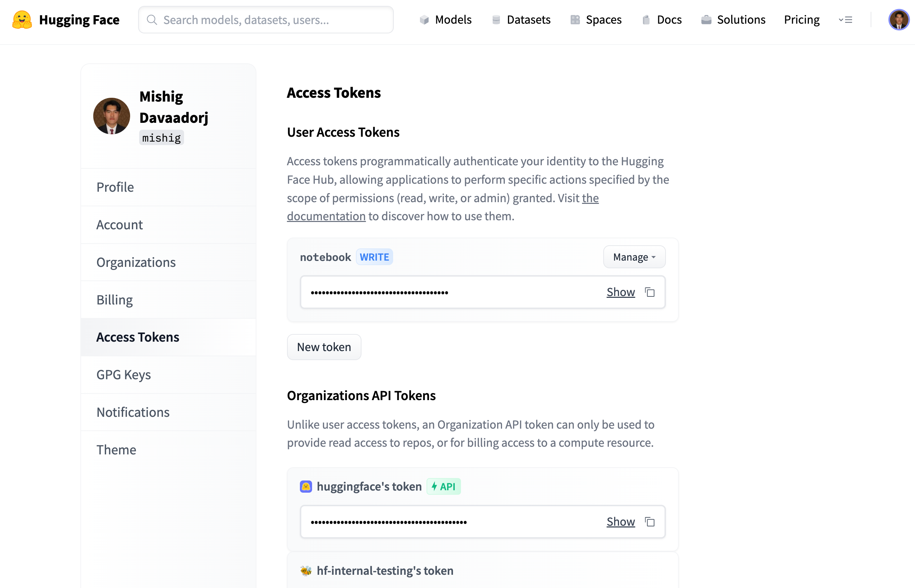Image resolution: width=915 pixels, height=588 pixels.
Task: Expand the navbar more-options menu
Action: point(845,20)
